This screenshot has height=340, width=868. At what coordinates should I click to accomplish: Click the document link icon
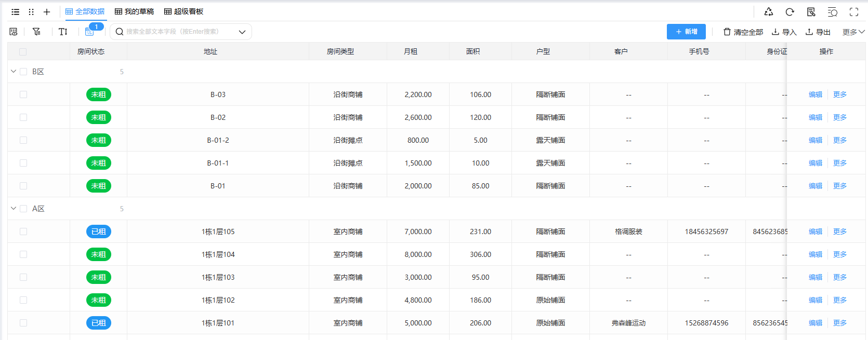811,11
